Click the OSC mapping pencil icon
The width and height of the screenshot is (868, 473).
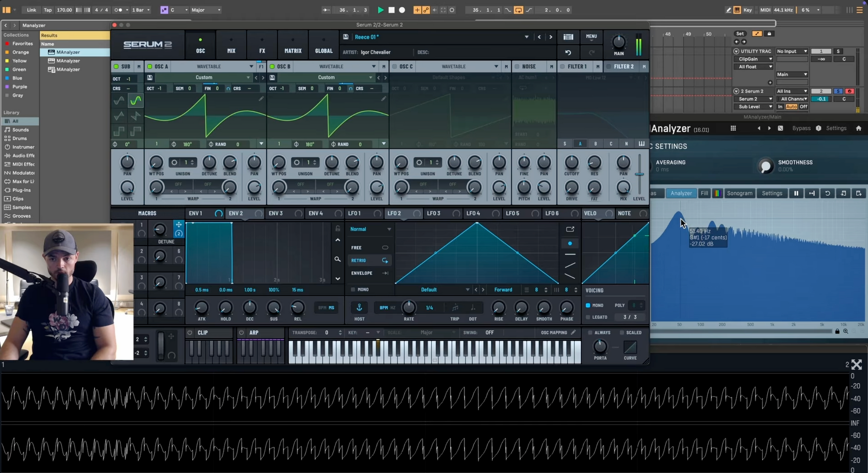[573, 333]
